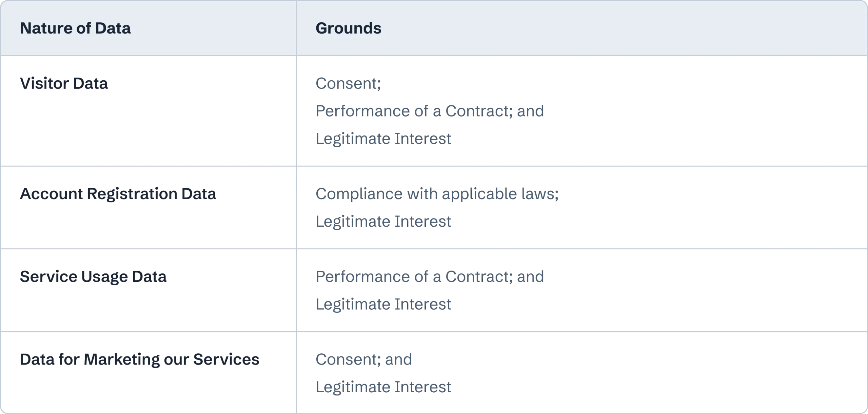Click 'Legitimate Interest' in Account Registration row
868x414 pixels.
click(383, 222)
